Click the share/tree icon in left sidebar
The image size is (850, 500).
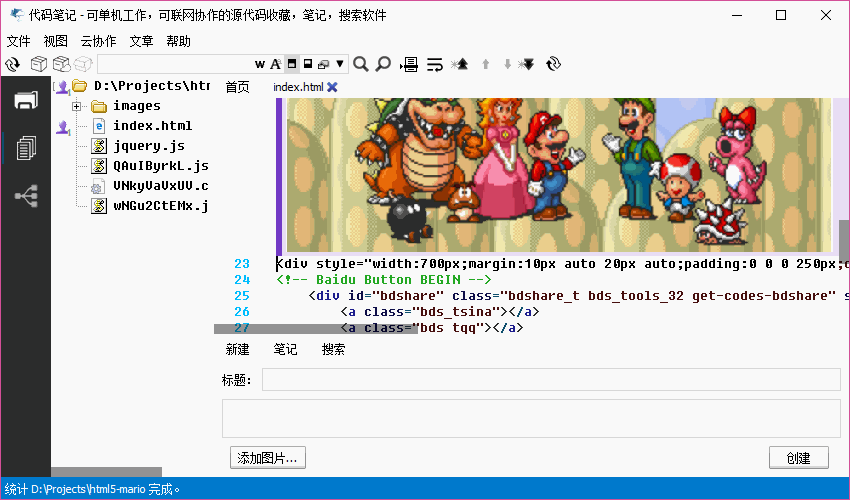click(x=26, y=196)
